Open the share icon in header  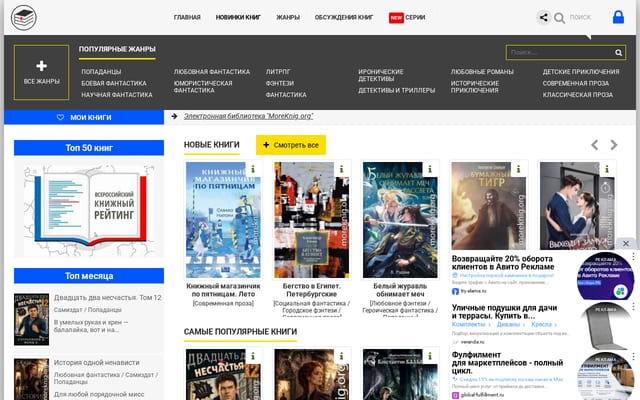(543, 18)
